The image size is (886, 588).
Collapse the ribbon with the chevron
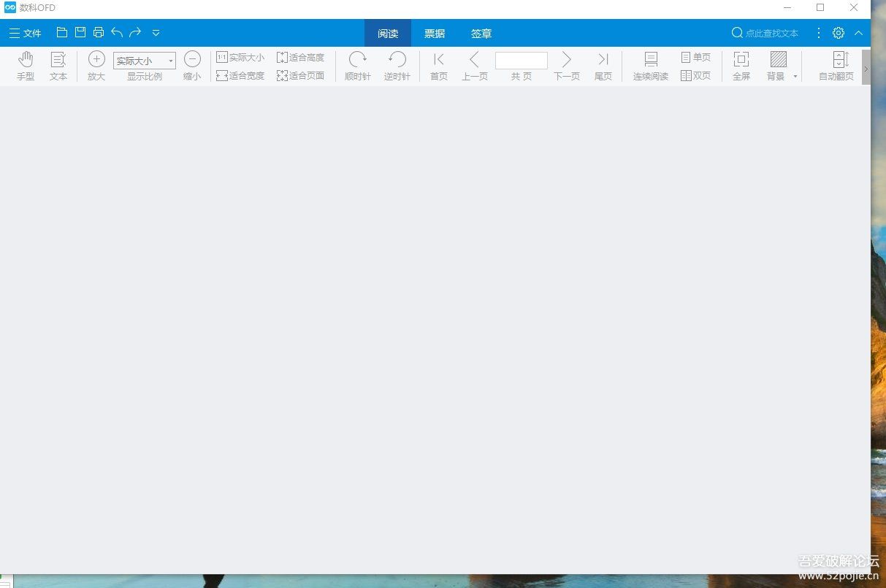coord(858,33)
